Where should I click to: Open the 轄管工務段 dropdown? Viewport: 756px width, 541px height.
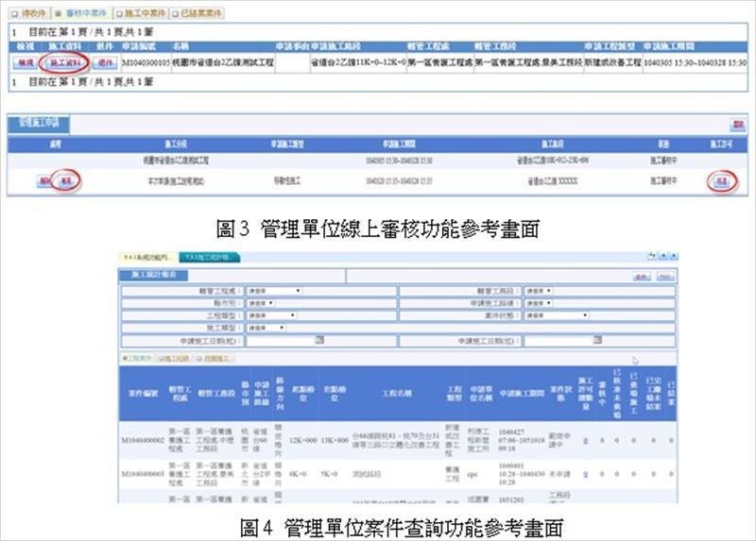(539, 291)
